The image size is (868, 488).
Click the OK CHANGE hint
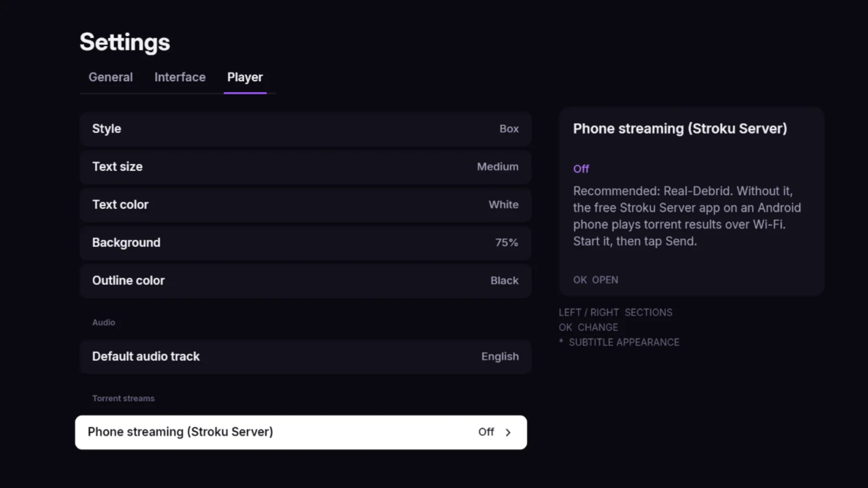[589, 328]
